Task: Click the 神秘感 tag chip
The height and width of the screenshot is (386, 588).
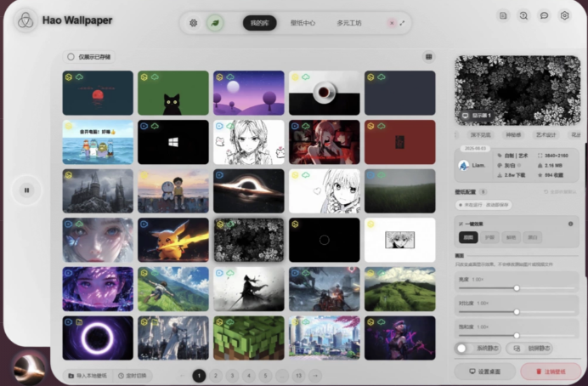Action: coord(513,134)
